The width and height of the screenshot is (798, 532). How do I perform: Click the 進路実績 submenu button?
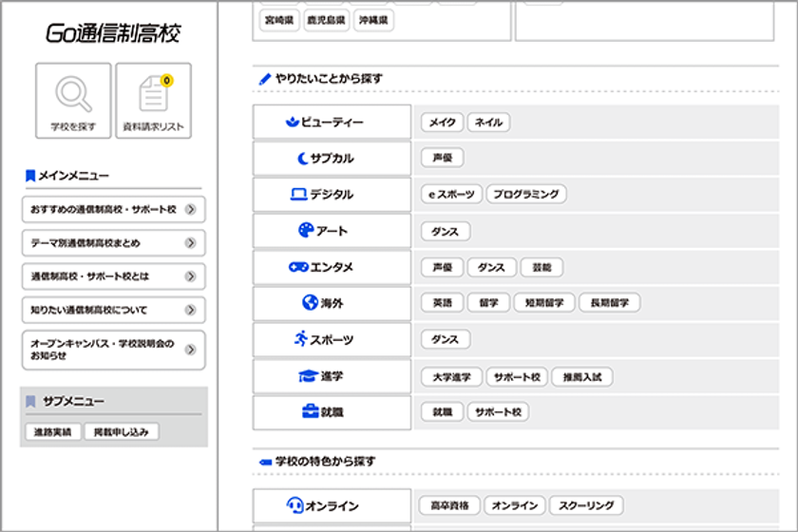click(52, 431)
